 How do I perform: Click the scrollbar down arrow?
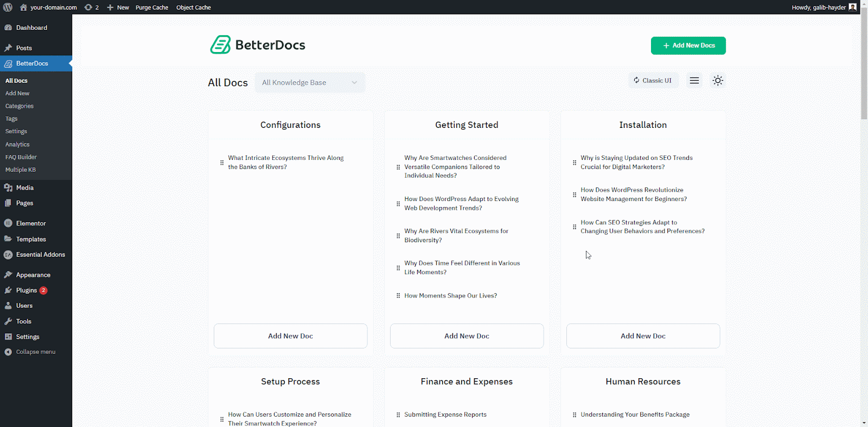[864, 423]
